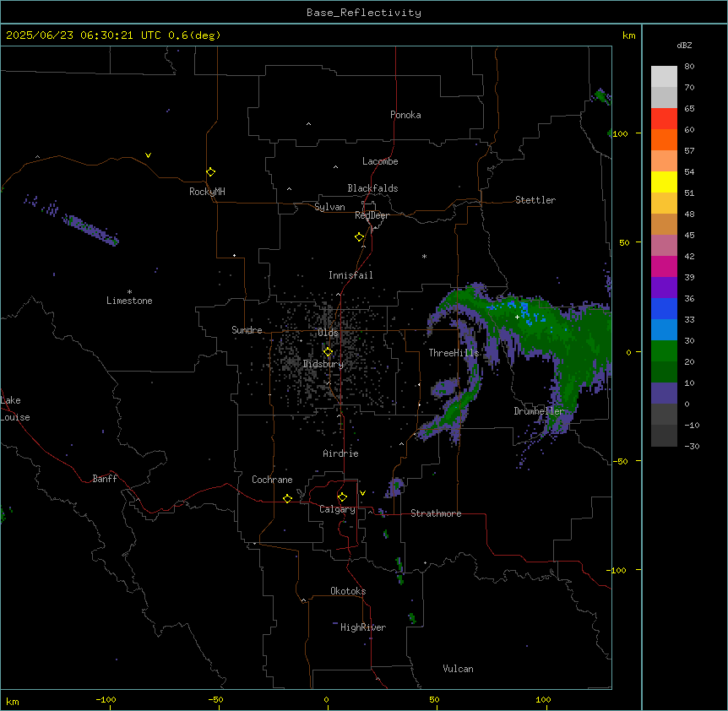This screenshot has width=728, height=711.
Task: Click the ThreeHills town label
Action: 454,353
